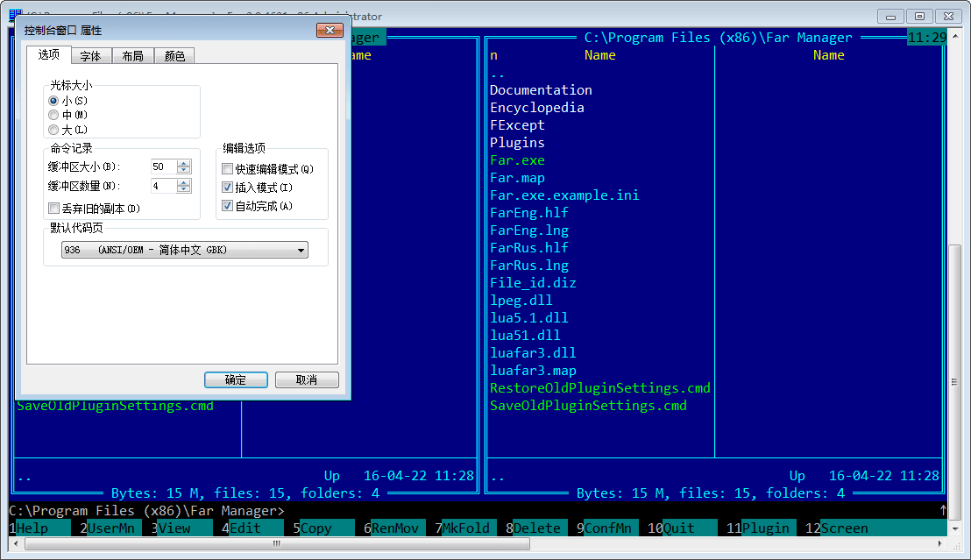Image resolution: width=971 pixels, height=560 pixels.
Task: Select FarEng.lng in right panel
Action: click(x=528, y=230)
